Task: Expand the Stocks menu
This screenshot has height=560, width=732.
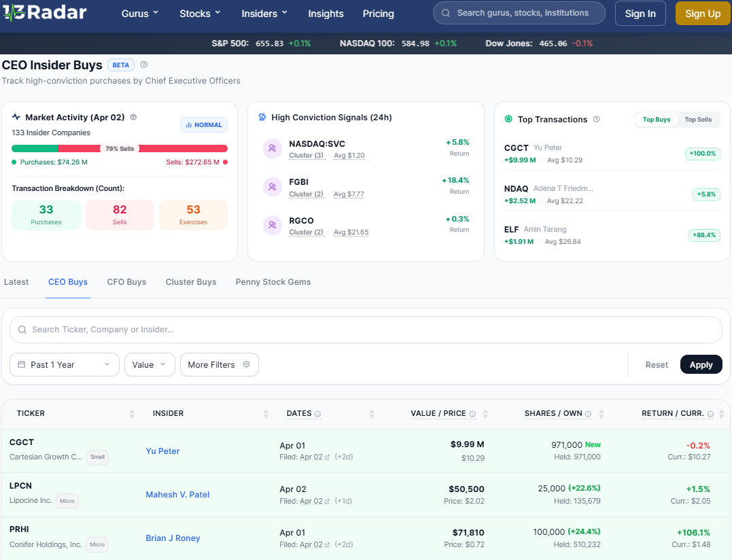Action: coord(200,14)
